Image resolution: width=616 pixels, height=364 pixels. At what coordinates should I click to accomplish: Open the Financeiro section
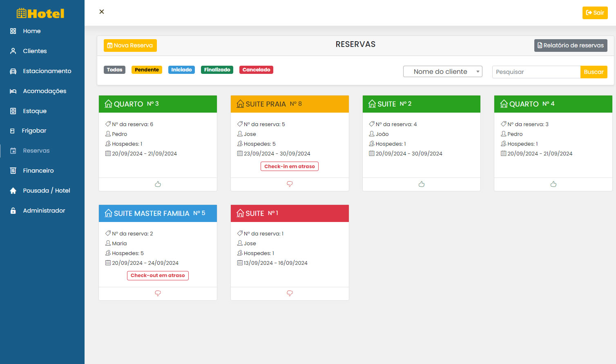tap(38, 171)
